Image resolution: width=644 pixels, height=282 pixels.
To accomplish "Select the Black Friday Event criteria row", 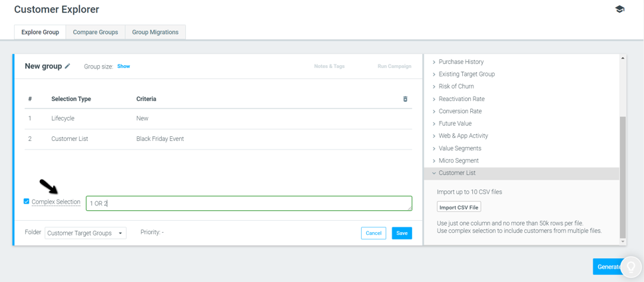I will [218, 139].
